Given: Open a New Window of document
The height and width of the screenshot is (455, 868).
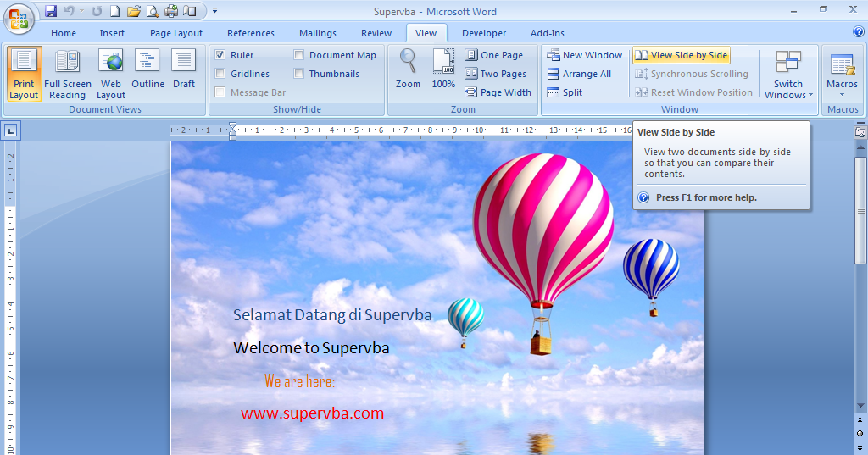Looking at the screenshot, I should tap(585, 55).
